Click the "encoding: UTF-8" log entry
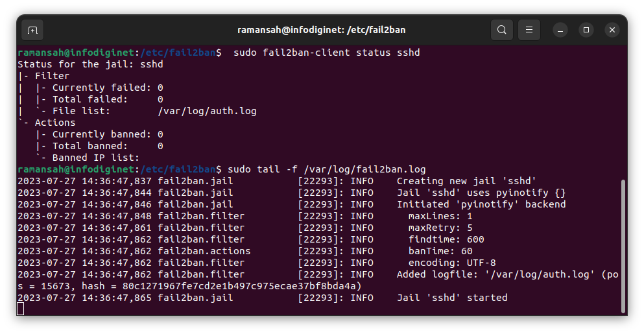 [452, 263]
